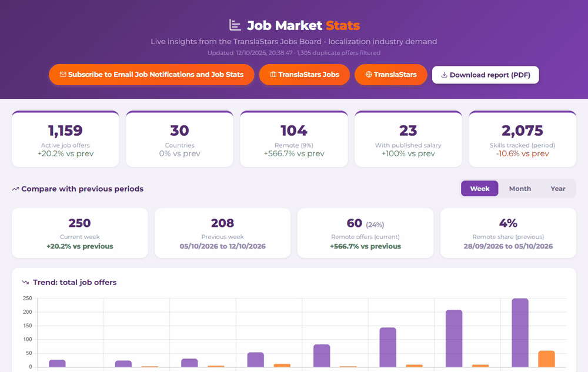
Task: Click the '(24%)' label next to 60
Action: click(375, 224)
